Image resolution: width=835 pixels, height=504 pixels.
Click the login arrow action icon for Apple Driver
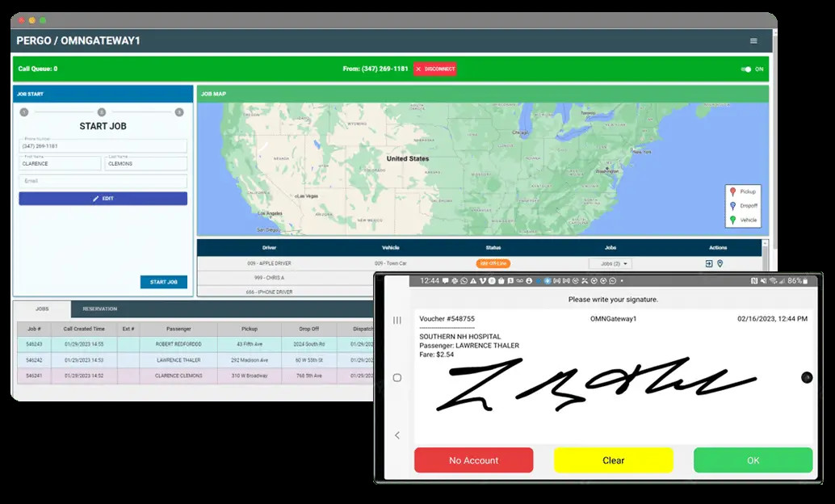[x=709, y=264]
